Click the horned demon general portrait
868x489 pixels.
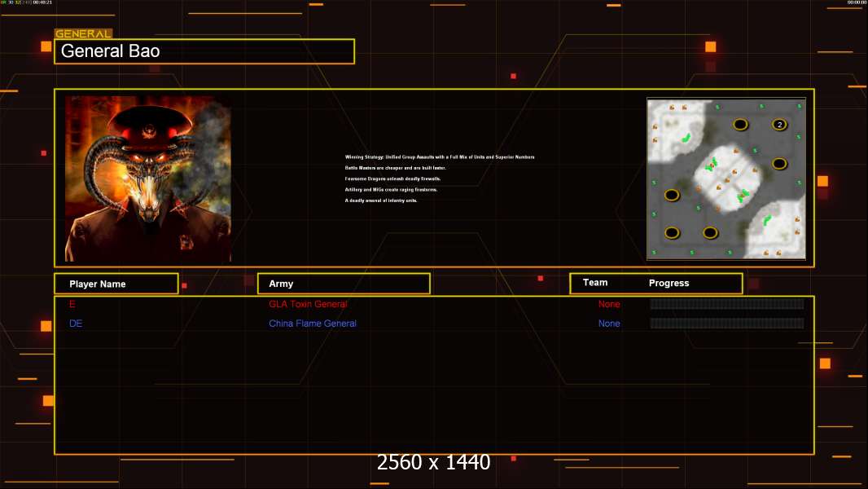(x=148, y=179)
